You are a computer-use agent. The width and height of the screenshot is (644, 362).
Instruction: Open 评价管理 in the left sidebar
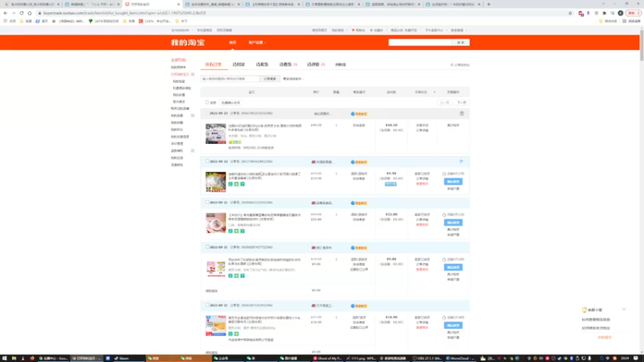point(177,144)
